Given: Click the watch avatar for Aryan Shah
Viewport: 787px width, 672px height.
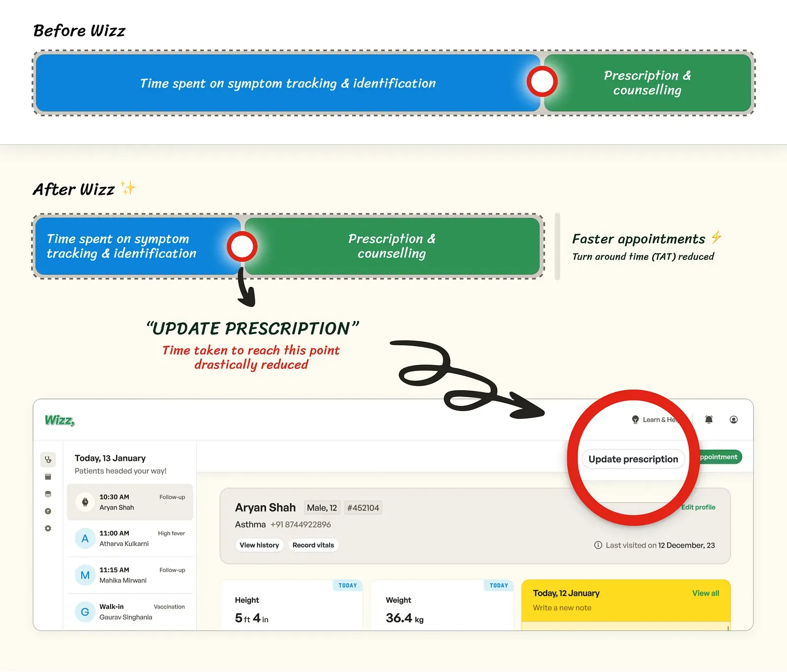Looking at the screenshot, I should coord(85,502).
